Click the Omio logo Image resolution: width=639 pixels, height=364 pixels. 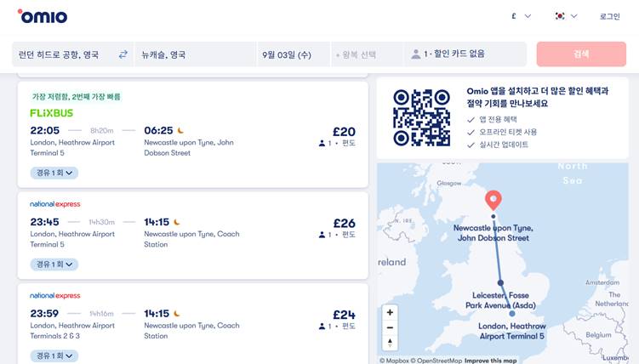tap(43, 16)
